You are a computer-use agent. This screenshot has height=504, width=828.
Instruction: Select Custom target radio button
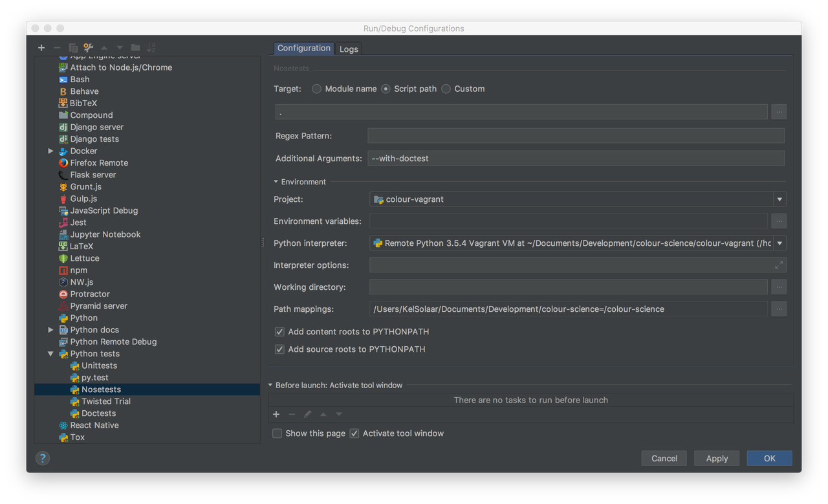click(446, 89)
